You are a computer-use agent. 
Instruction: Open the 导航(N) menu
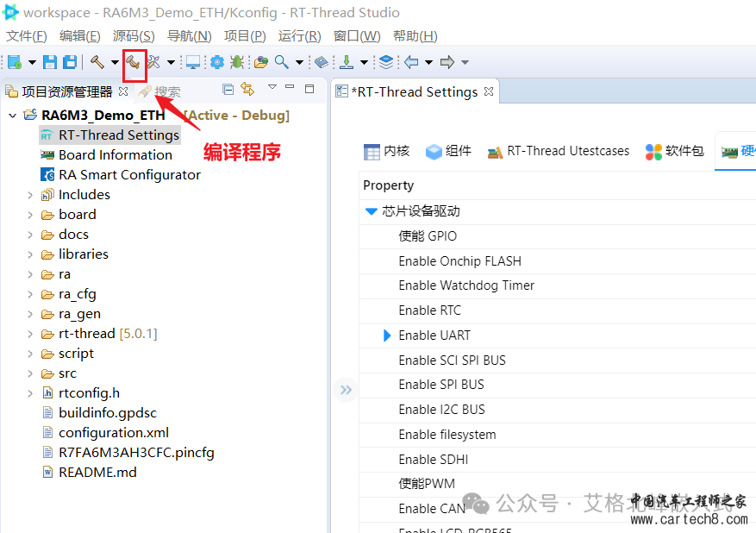pos(190,36)
